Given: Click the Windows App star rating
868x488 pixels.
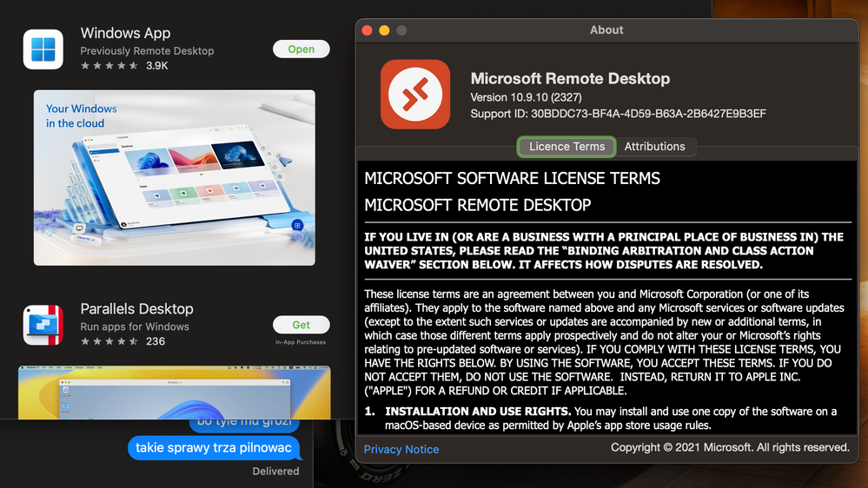Looking at the screenshot, I should [109, 66].
